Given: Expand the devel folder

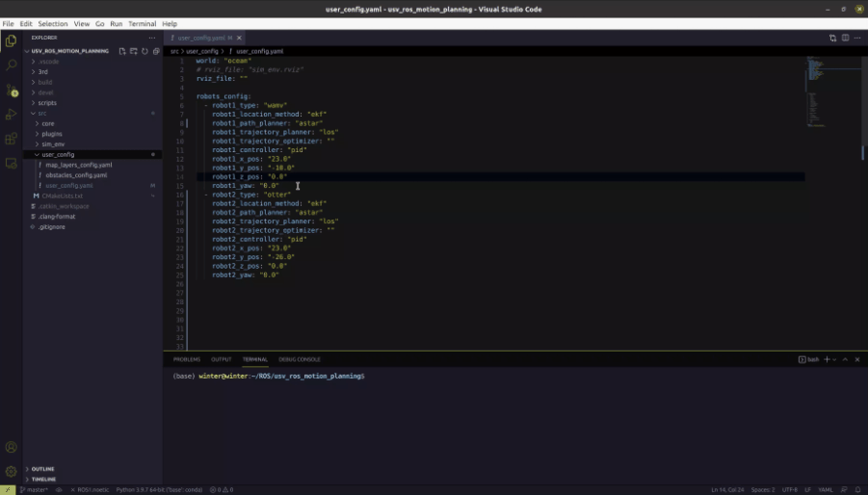Looking at the screenshot, I should [x=45, y=92].
